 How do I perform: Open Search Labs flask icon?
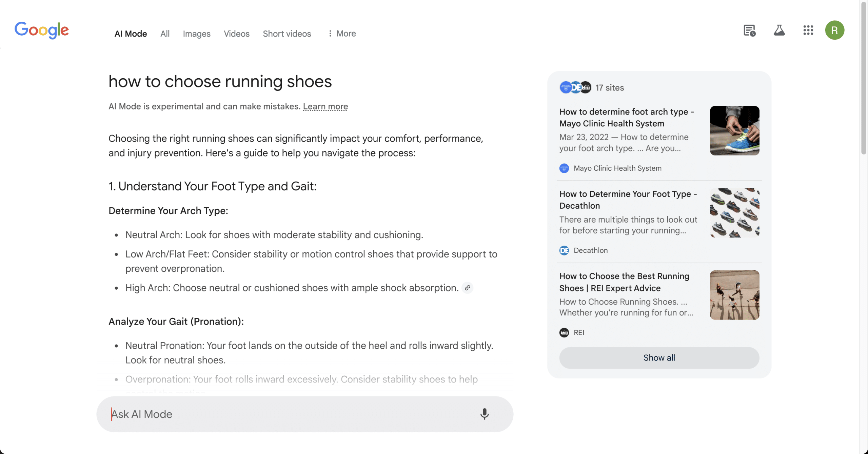[779, 30]
